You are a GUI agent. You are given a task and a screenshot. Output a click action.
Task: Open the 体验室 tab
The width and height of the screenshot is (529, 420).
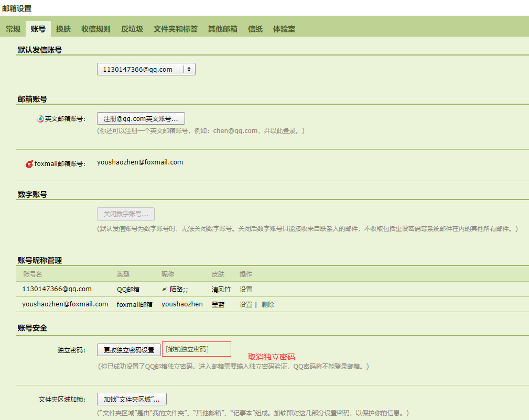pos(284,29)
